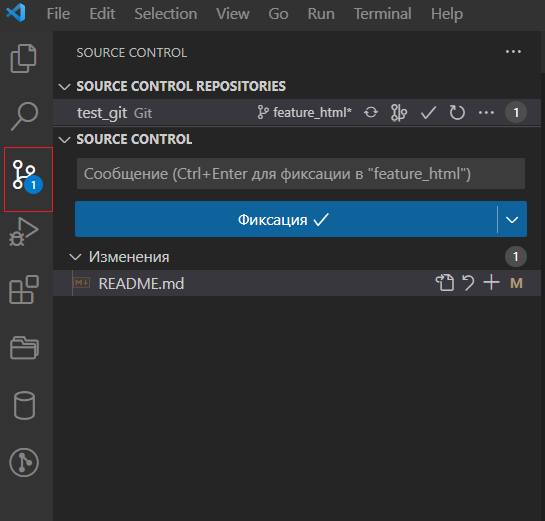Open Run and Debug view
This screenshot has width=545, height=521.
click(23, 232)
